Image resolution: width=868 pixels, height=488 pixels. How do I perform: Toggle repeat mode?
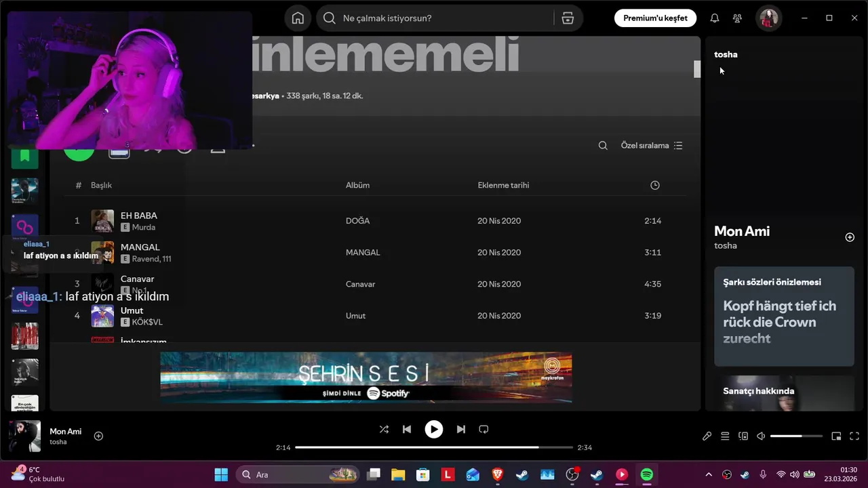coord(484,429)
